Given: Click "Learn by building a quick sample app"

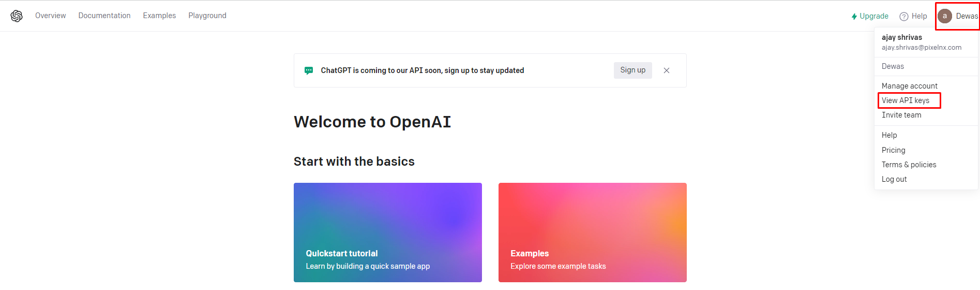Looking at the screenshot, I should click(x=368, y=266).
